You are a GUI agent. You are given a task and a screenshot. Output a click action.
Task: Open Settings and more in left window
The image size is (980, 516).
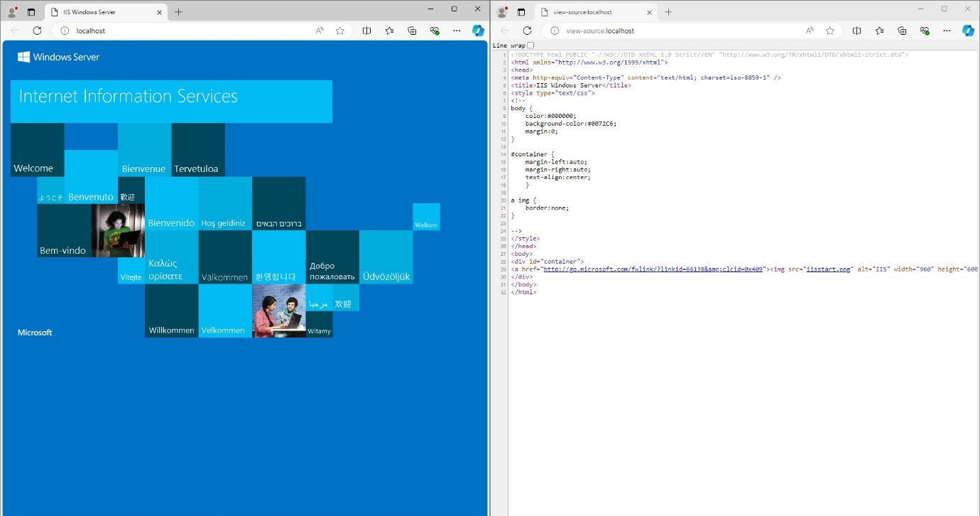[457, 31]
